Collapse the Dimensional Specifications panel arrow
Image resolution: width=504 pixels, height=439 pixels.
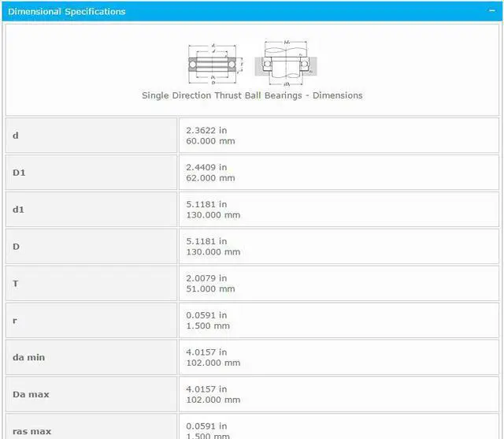(494, 11)
